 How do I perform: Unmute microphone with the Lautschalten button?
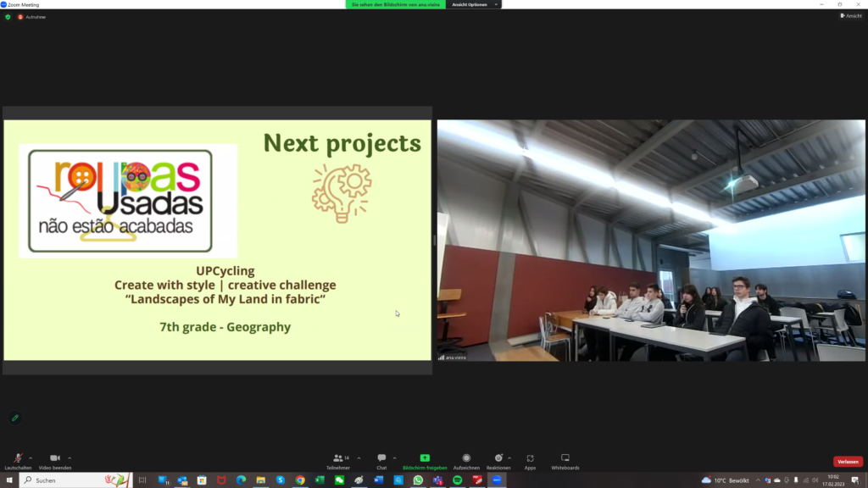pyautogui.click(x=18, y=459)
